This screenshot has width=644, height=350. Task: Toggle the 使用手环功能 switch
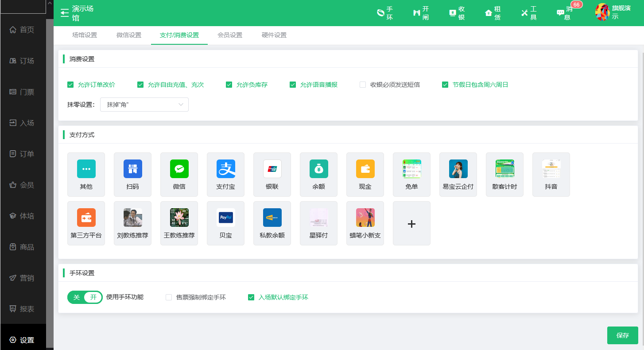click(x=85, y=297)
